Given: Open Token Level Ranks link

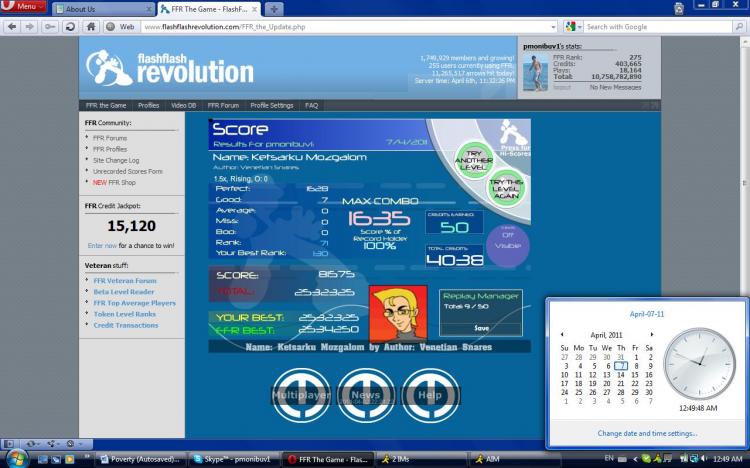Looking at the screenshot, I should (x=124, y=314).
